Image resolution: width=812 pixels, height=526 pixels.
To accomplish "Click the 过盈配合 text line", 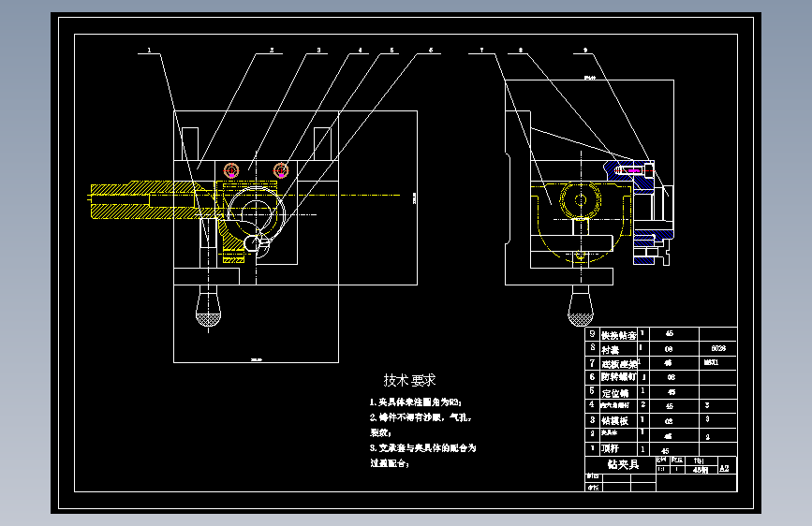I will 390,463.
